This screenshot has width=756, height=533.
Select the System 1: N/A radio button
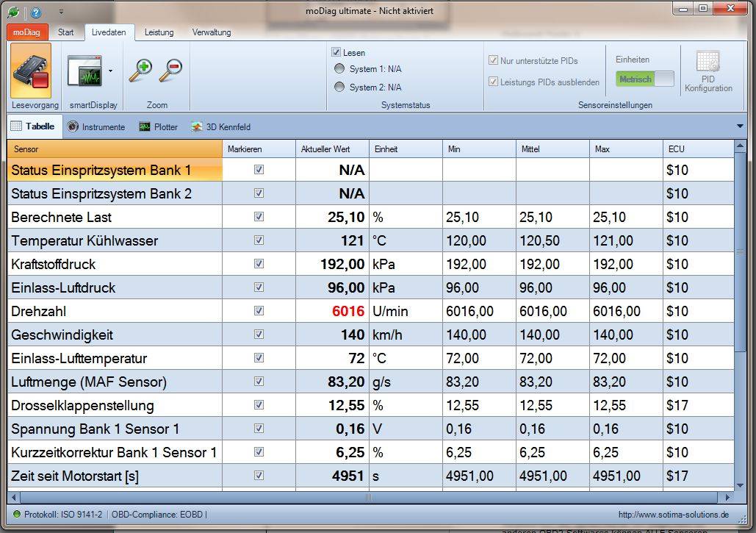click(x=339, y=70)
